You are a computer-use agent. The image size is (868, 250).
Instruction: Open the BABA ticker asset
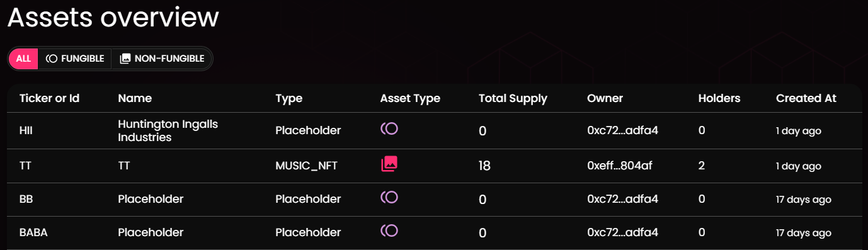click(33, 232)
